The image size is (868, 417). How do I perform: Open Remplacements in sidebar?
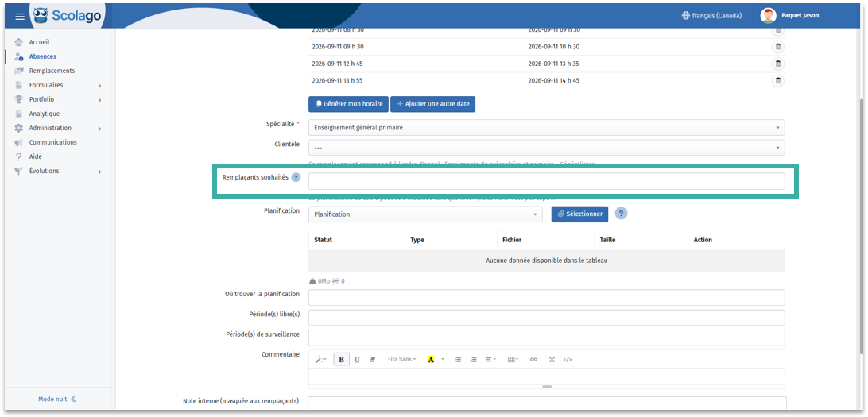(52, 71)
